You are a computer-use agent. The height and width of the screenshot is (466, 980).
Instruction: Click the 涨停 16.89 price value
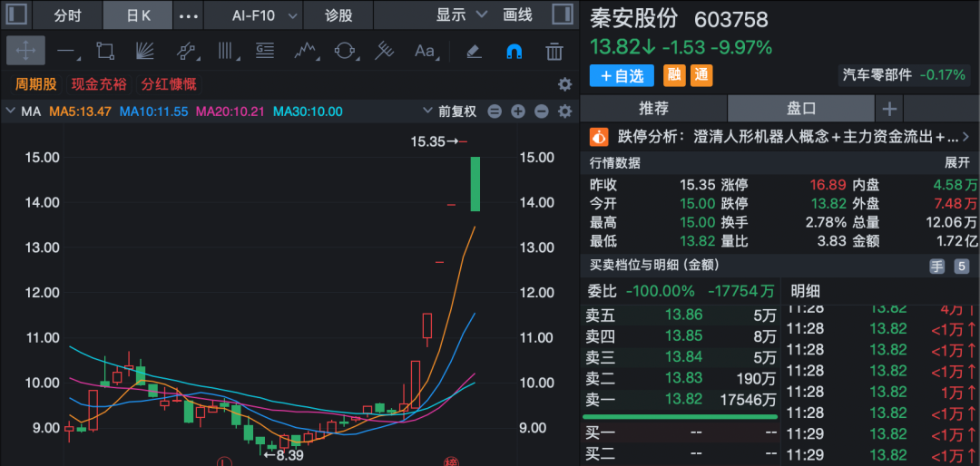coord(828,185)
